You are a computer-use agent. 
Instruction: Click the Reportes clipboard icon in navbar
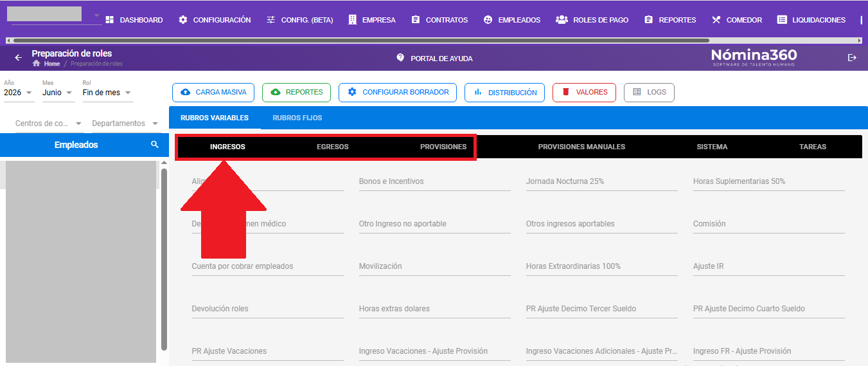point(649,20)
